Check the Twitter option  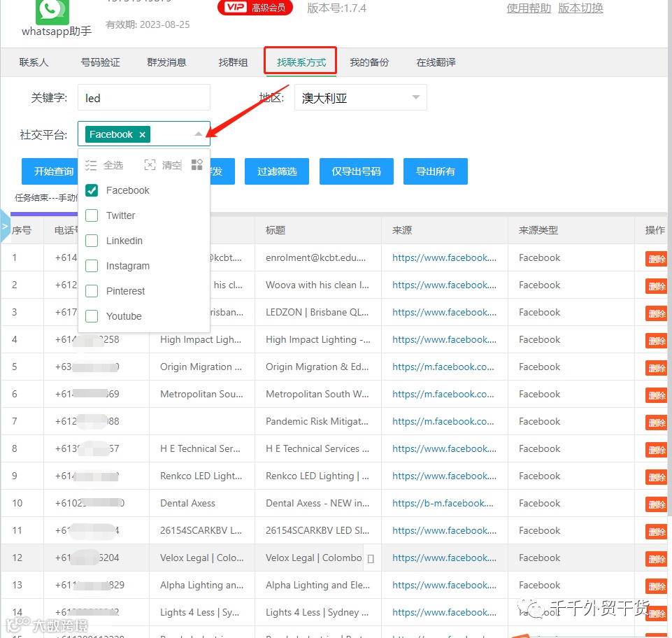point(92,215)
